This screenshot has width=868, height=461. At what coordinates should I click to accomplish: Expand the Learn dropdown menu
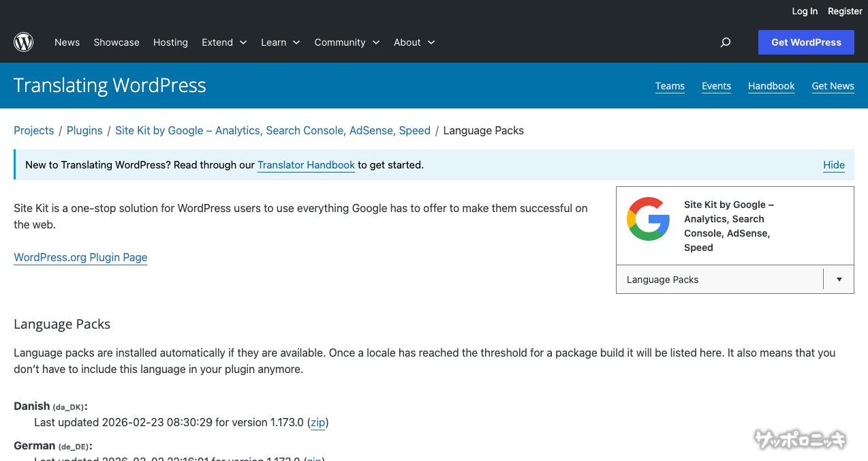280,42
